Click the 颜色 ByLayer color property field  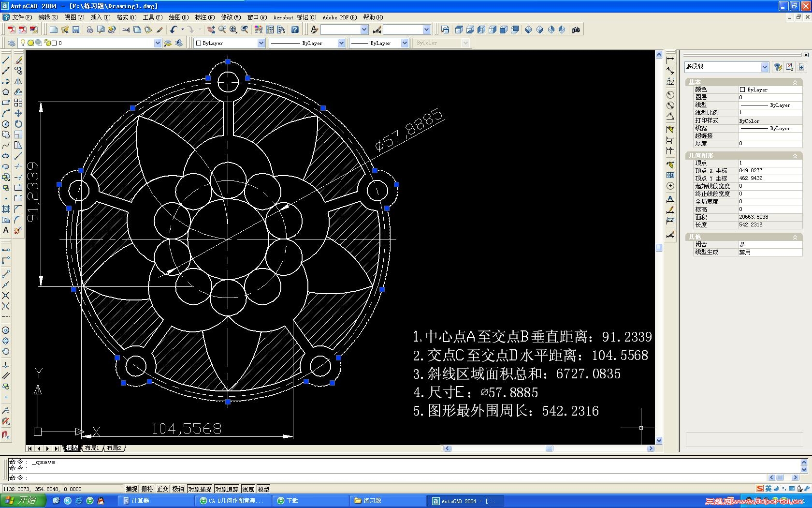(x=769, y=90)
